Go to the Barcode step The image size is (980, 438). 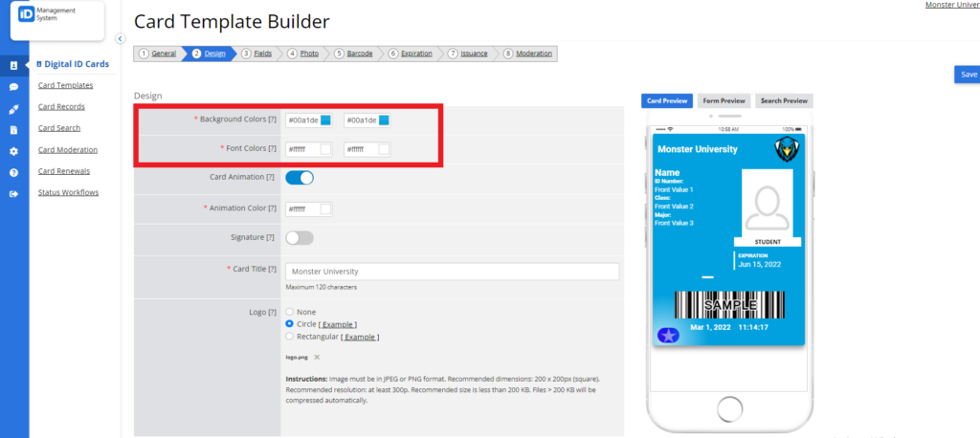tap(354, 54)
